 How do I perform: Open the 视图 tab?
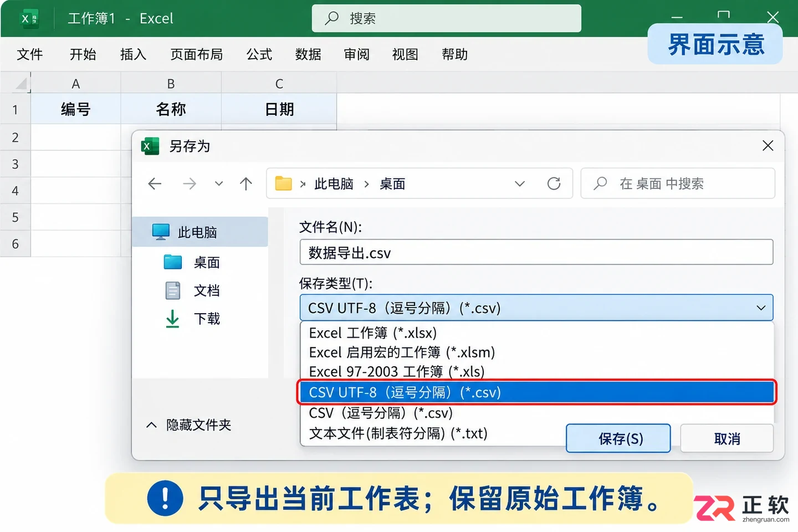point(405,54)
